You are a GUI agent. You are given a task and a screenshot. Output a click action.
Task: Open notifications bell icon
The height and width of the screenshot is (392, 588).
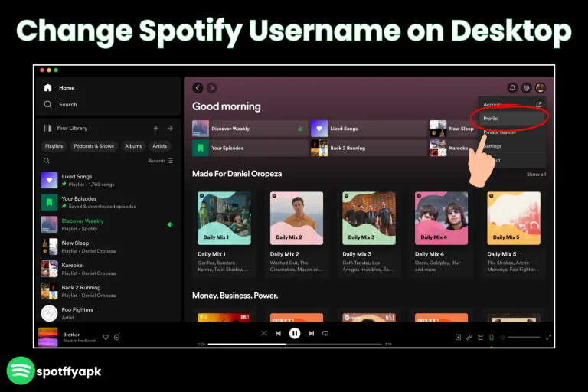click(x=512, y=88)
